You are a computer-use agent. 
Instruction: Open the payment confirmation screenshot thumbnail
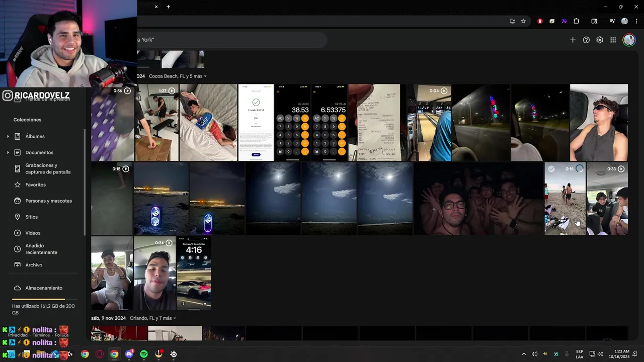[x=256, y=122]
